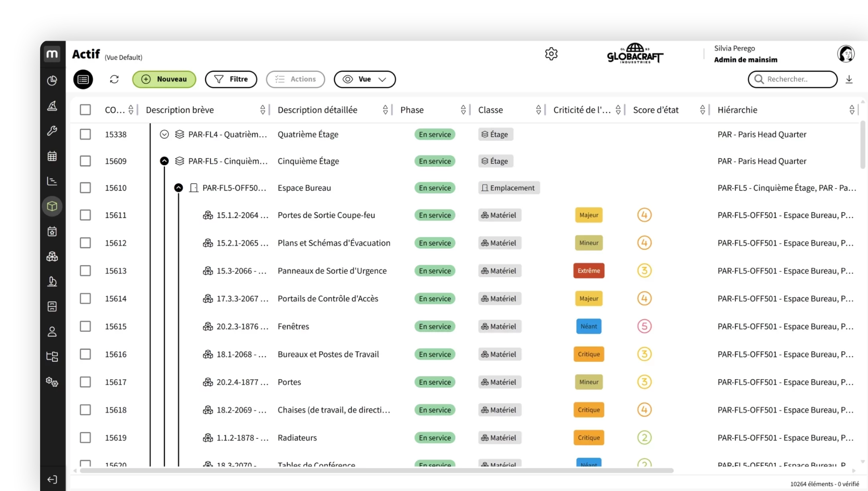Image resolution: width=868 pixels, height=491 pixels.
Task: Open the hierarchy tree sidebar icon
Action: (x=52, y=357)
